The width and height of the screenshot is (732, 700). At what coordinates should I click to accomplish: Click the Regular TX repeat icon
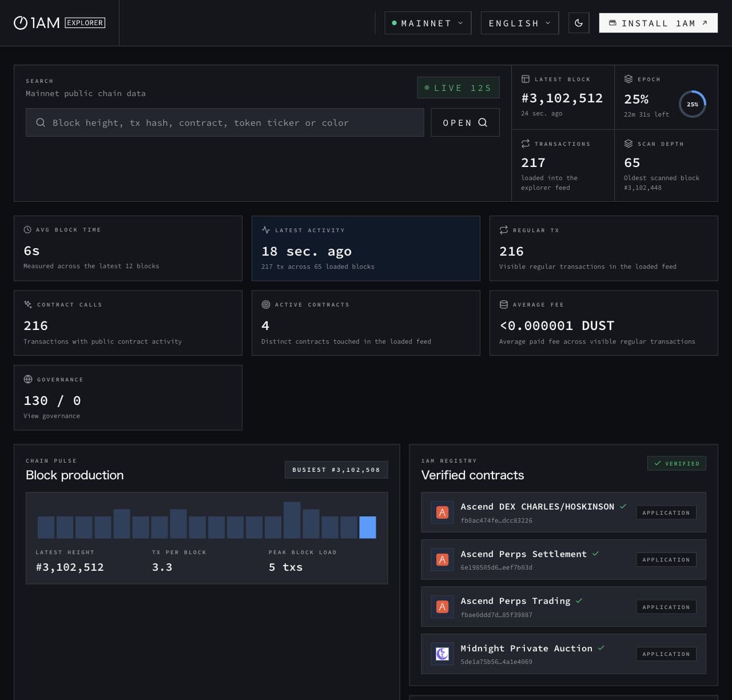pos(504,230)
